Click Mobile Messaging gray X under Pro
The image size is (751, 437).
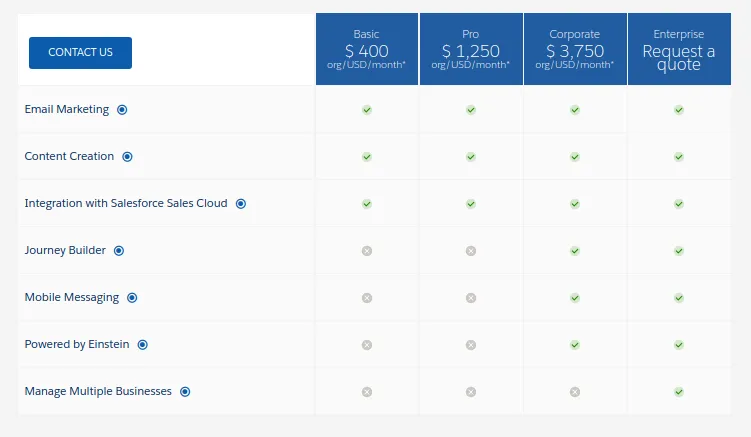click(471, 298)
